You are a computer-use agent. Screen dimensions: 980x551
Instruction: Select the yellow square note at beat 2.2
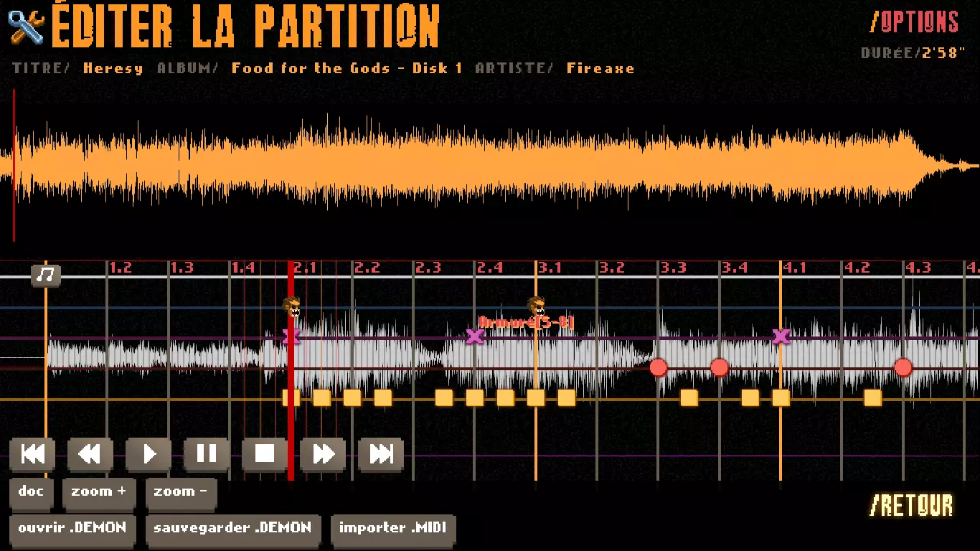[x=352, y=397]
